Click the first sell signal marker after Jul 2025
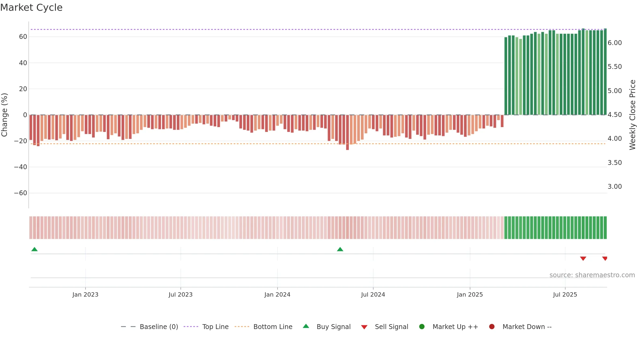The width and height of the screenshot is (644, 362). [583, 258]
